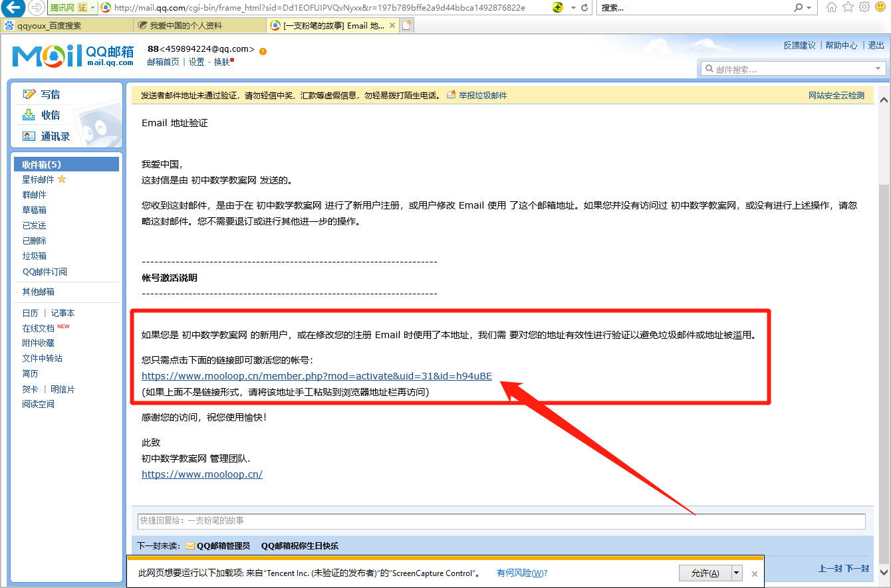Open the 日历 calendar link
The image size is (891, 588).
pos(30,313)
